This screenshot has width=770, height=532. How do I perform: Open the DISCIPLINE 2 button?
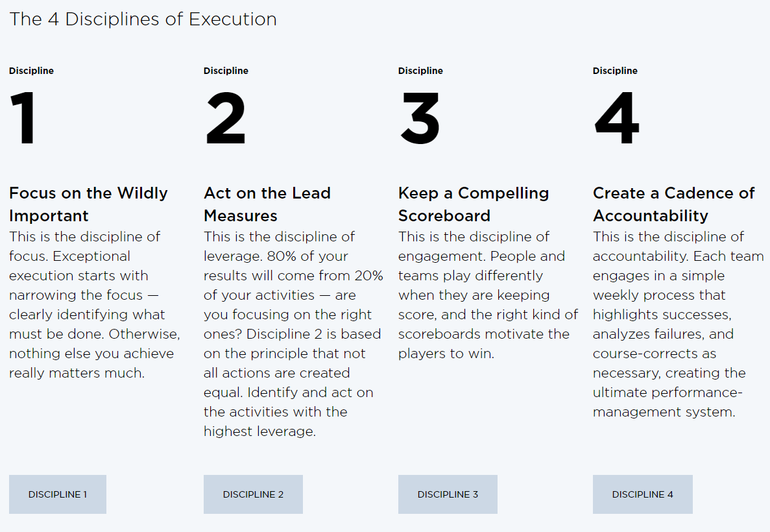[253, 494]
